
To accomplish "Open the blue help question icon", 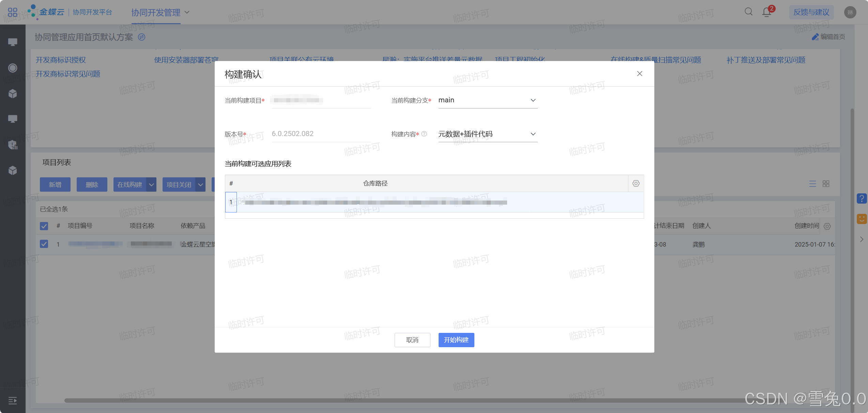I will (862, 198).
